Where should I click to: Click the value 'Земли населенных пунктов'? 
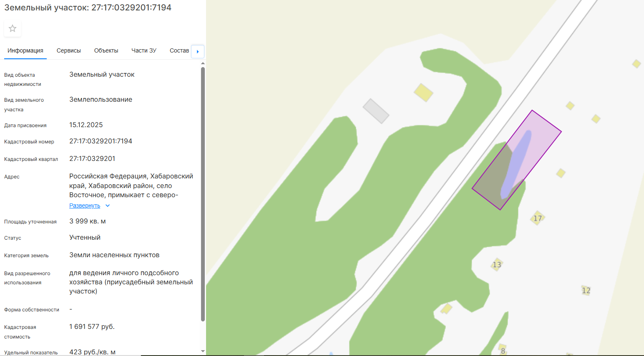coord(114,255)
